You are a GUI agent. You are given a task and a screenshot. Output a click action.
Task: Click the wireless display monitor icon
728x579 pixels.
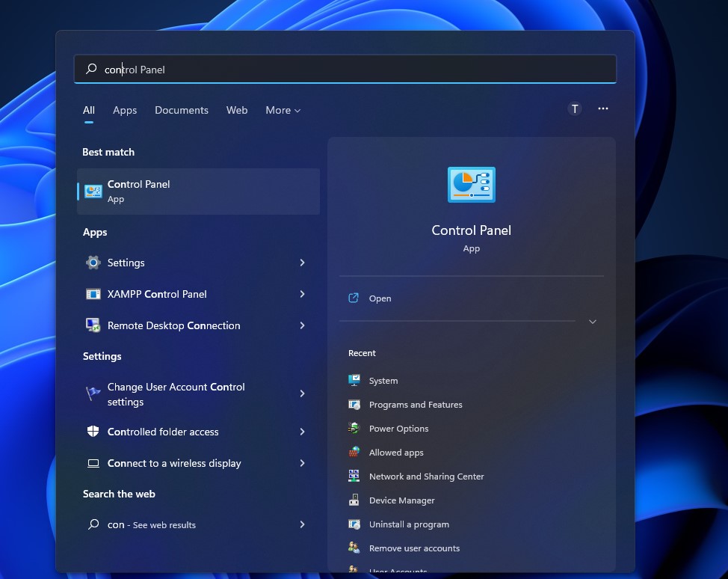click(x=93, y=463)
